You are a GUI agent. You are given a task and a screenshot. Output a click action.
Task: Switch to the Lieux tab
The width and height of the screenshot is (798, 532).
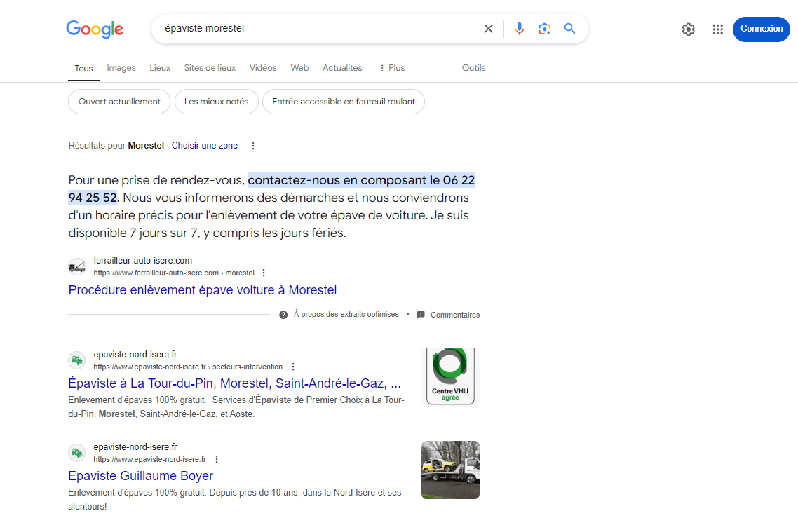[160, 68]
